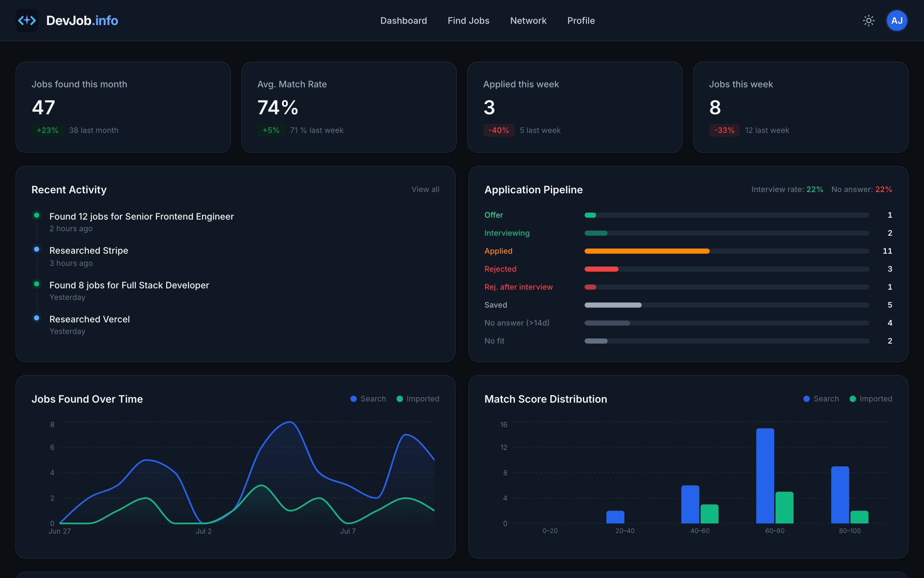Click the +23% change badge
This screenshot has height=578, width=924.
(x=47, y=130)
